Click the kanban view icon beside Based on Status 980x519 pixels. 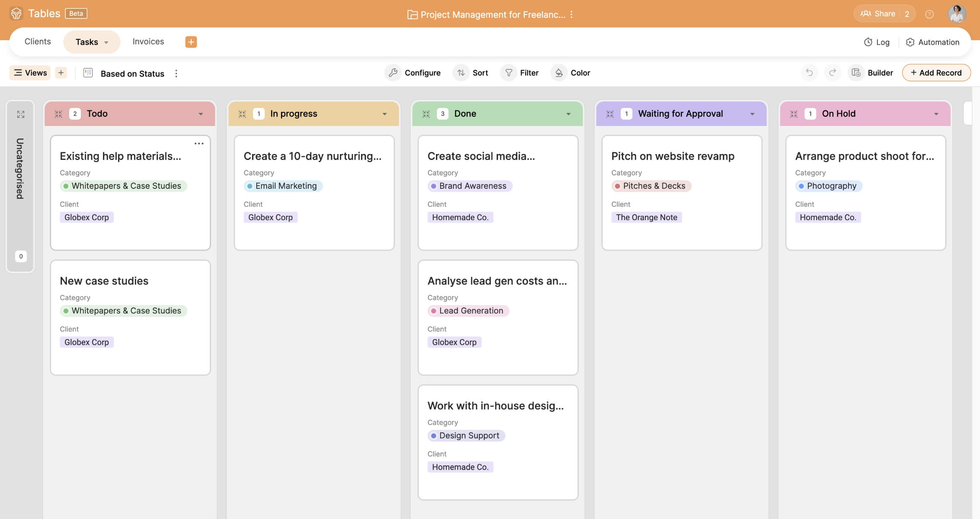coord(88,73)
